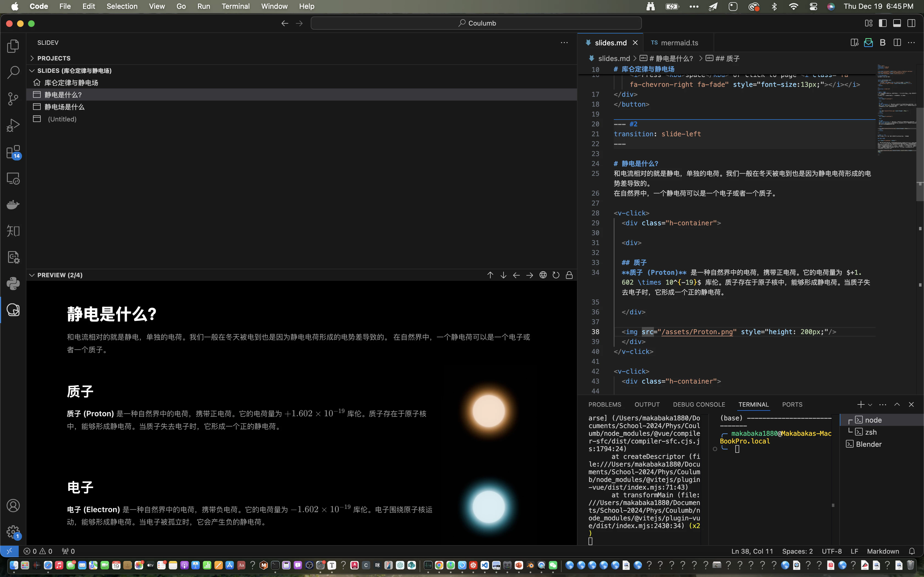Open the 库仑定律与静电场 folder
This screenshot has height=577, width=924.
71,82
